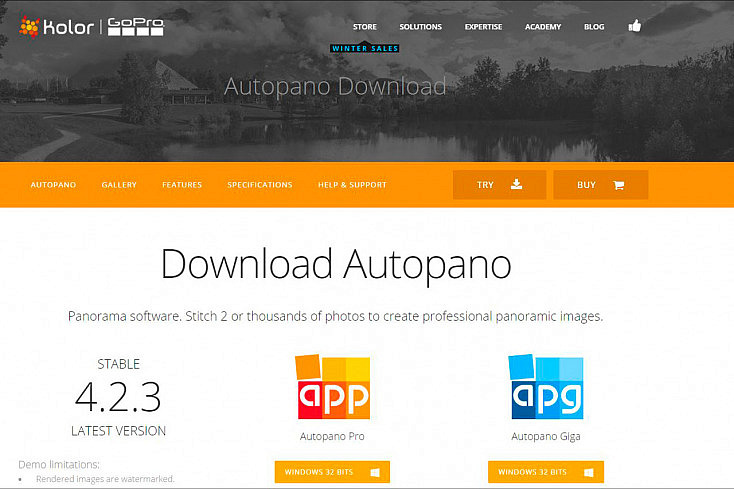Open the Academy menu

point(543,27)
